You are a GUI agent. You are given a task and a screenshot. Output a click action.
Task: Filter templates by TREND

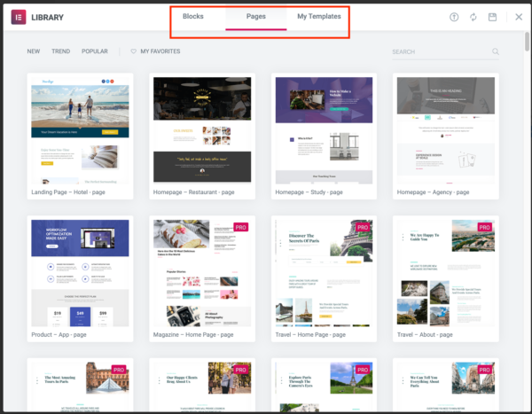(x=60, y=51)
